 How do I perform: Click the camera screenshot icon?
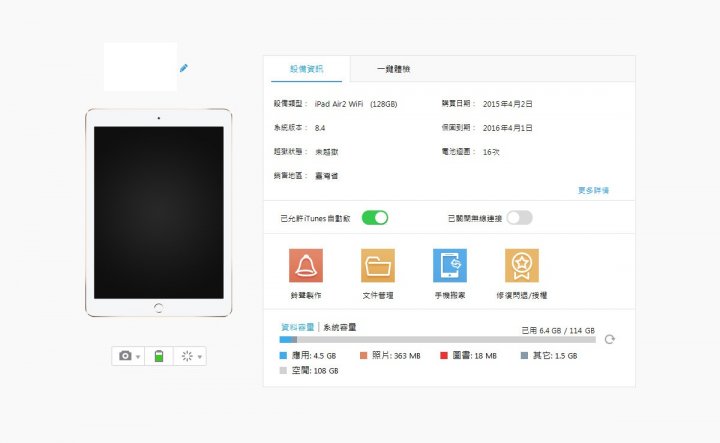(x=125, y=356)
